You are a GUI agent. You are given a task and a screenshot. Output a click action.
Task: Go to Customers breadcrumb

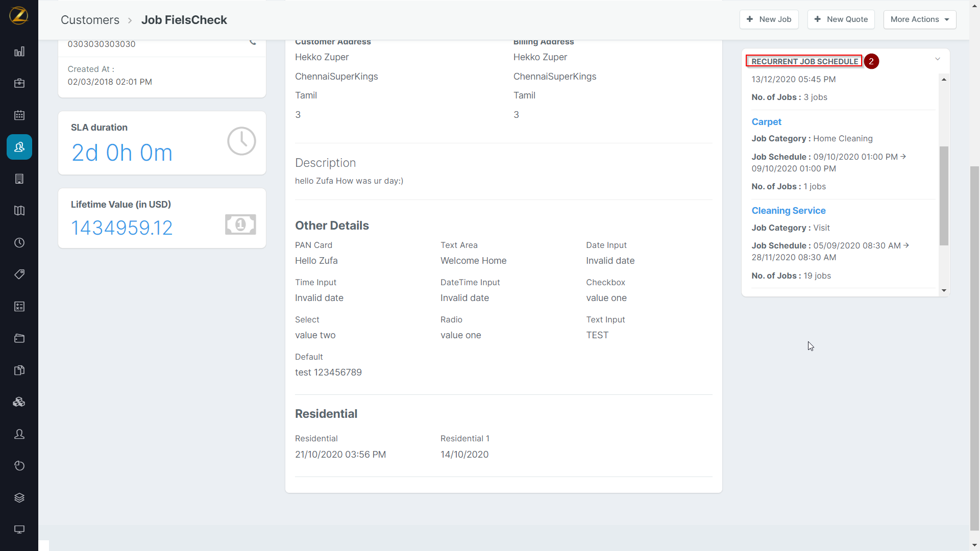pyautogui.click(x=90, y=20)
